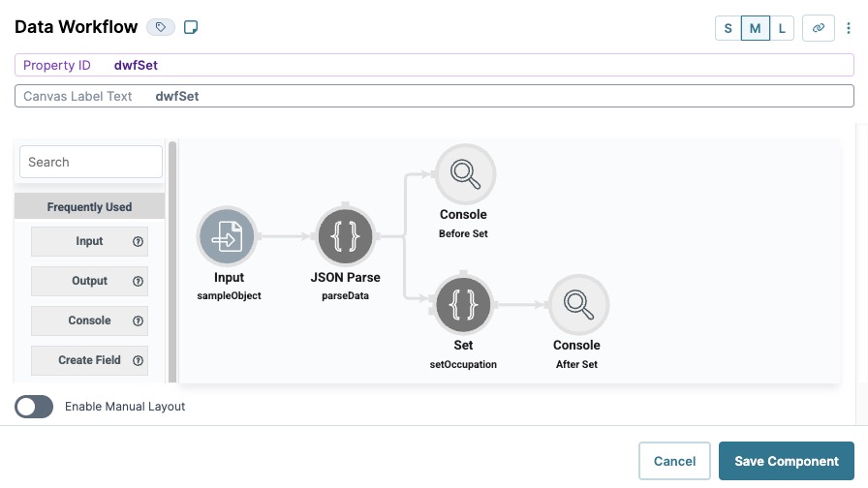Click the Create Field operator button
Image resolution: width=868 pixels, height=488 pixels.
tap(89, 360)
